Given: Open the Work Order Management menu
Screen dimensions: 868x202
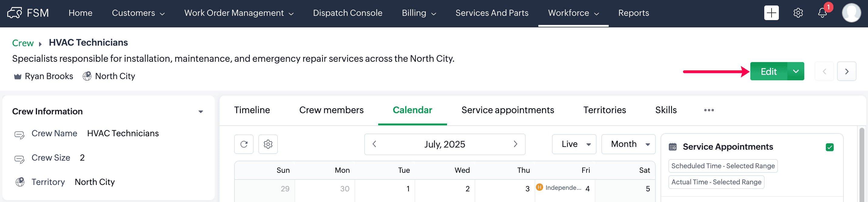Looking at the screenshot, I should pyautogui.click(x=239, y=13).
